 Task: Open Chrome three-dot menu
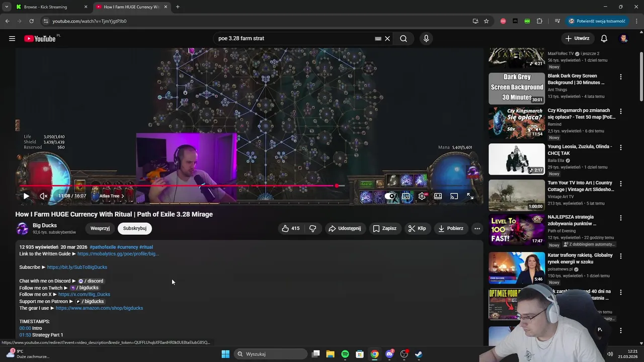[637, 21]
